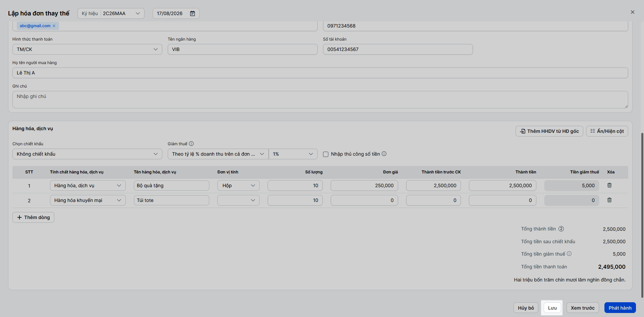Click the Hủy bỏ button
The width and height of the screenshot is (644, 317).
point(526,308)
